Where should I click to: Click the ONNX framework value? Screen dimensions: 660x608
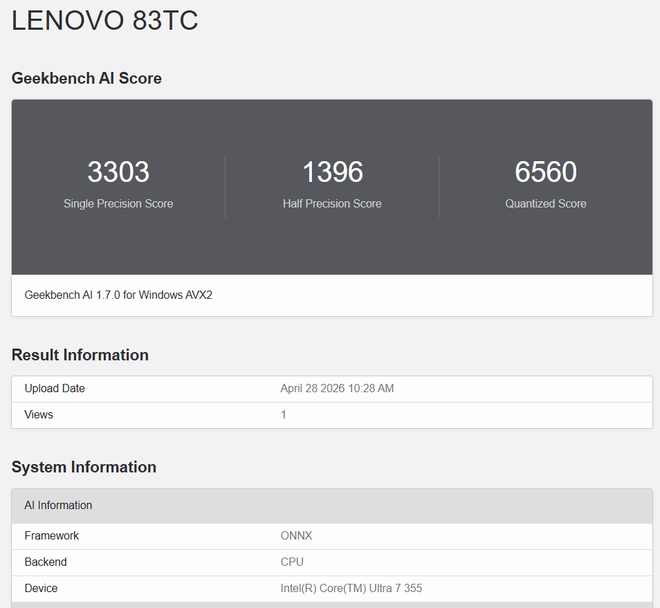click(296, 536)
